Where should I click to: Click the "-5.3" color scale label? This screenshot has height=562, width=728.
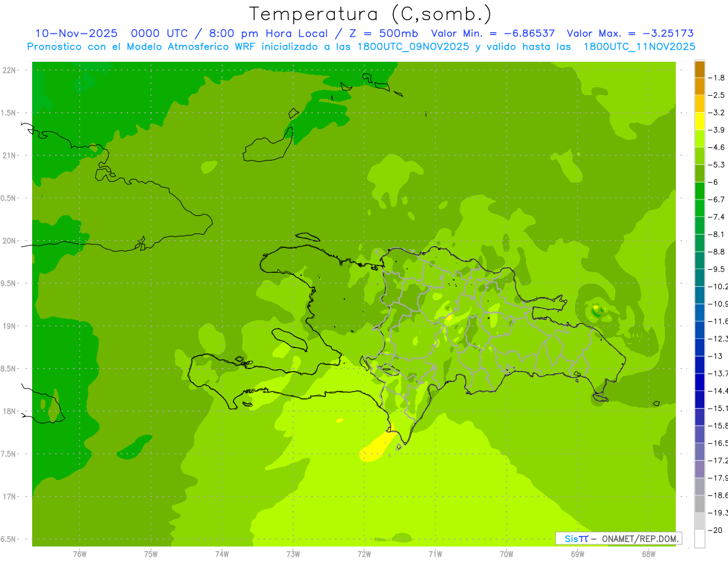[717, 165]
